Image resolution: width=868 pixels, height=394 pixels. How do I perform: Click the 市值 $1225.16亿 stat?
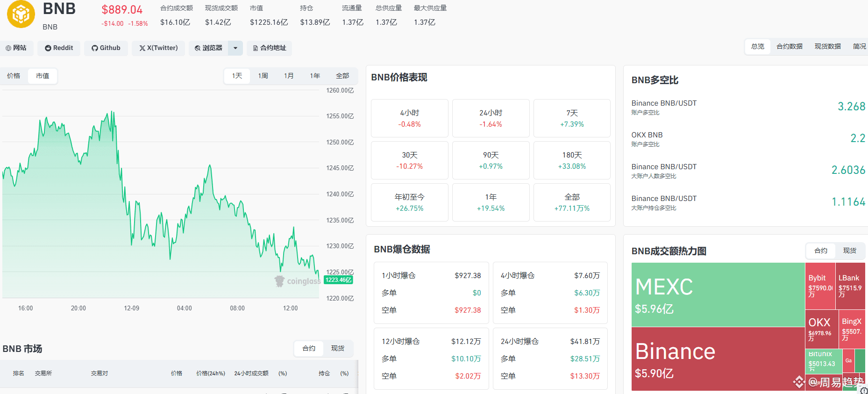[x=269, y=15]
